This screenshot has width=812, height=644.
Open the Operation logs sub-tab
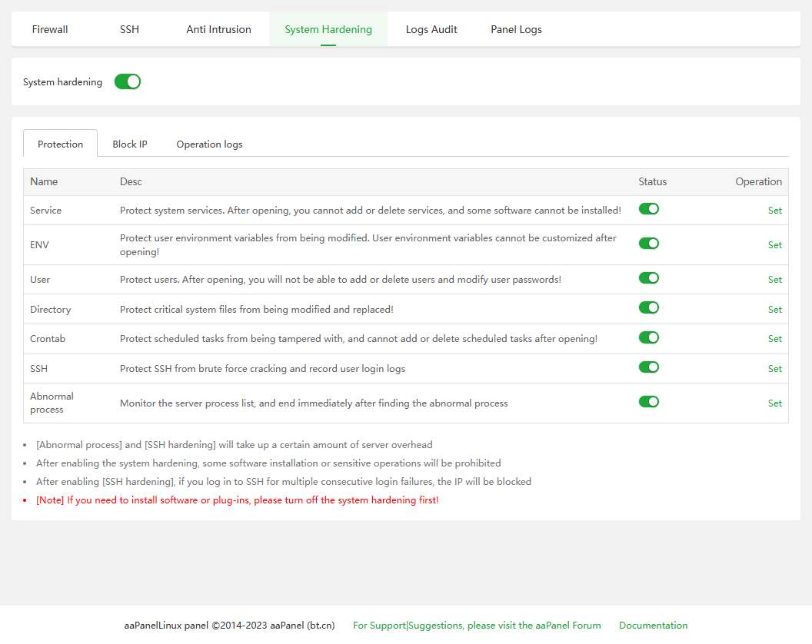tap(209, 144)
